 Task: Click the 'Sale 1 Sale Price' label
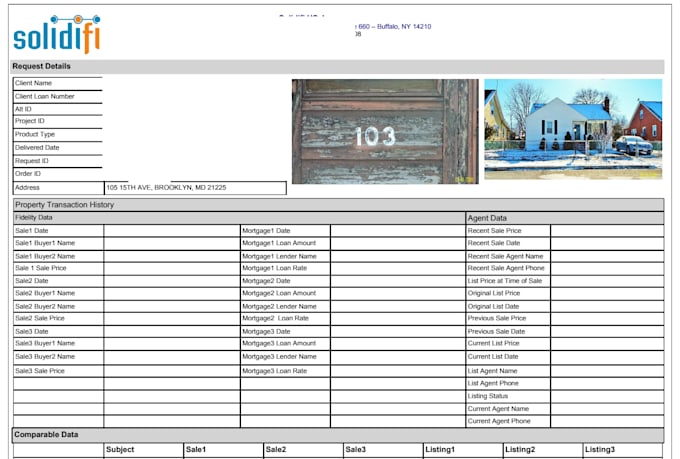[x=41, y=268]
